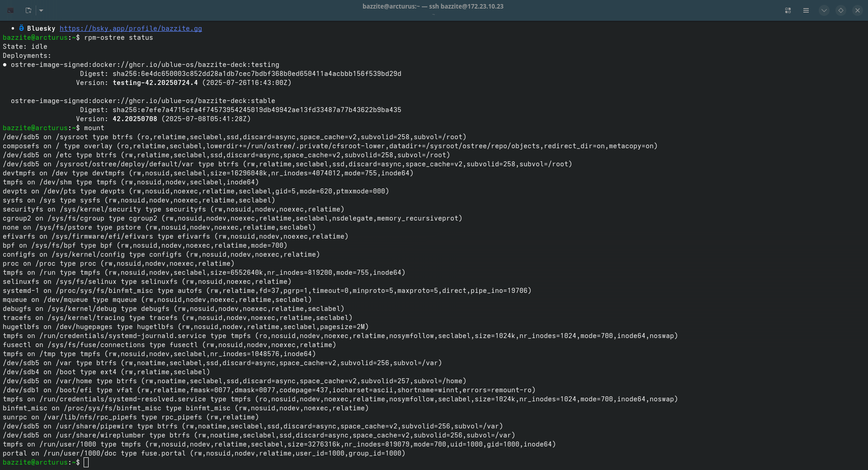Click the bazzite-deck:testing image reference line
Image resolution: width=868 pixels, height=470 pixels.
tap(145, 65)
